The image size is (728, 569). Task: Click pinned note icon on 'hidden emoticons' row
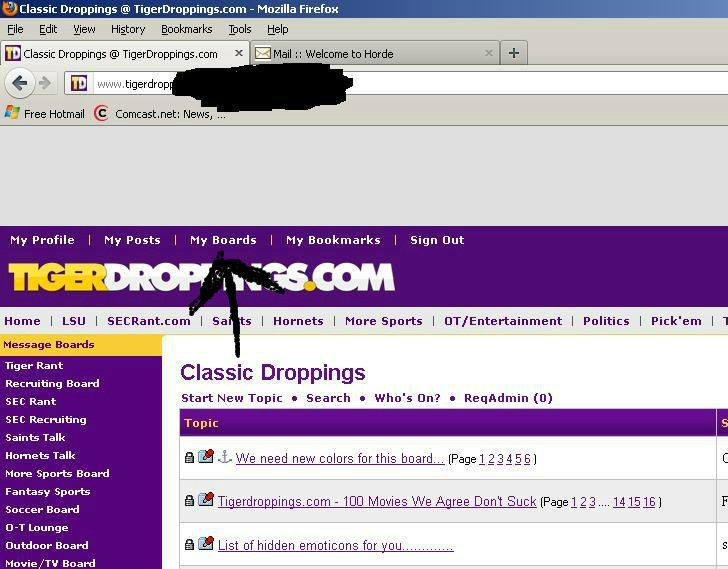(206, 543)
